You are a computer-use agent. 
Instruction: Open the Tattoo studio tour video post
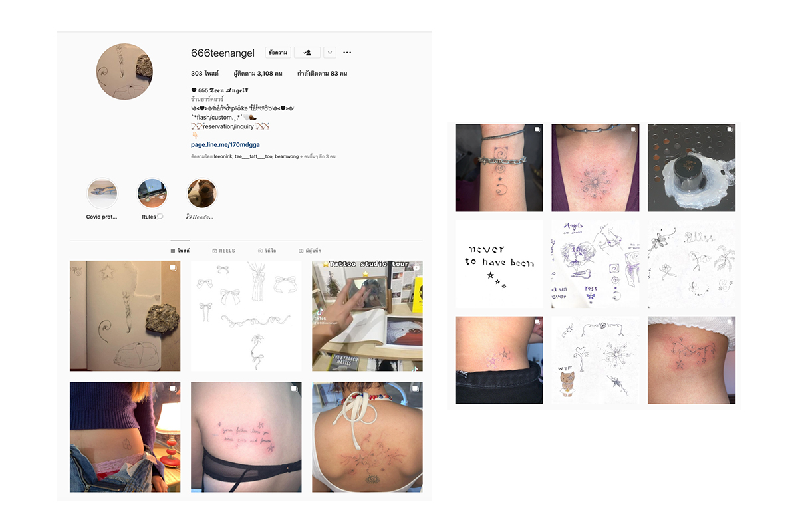click(x=367, y=316)
